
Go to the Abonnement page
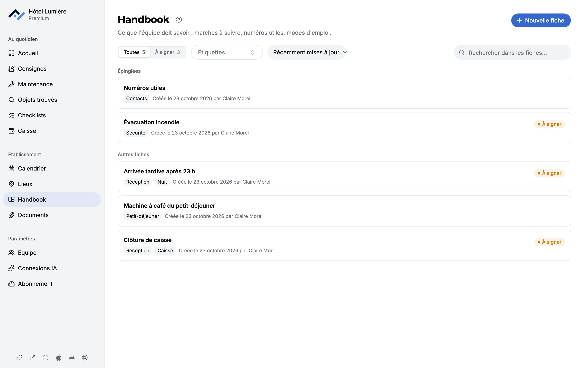tap(52, 284)
